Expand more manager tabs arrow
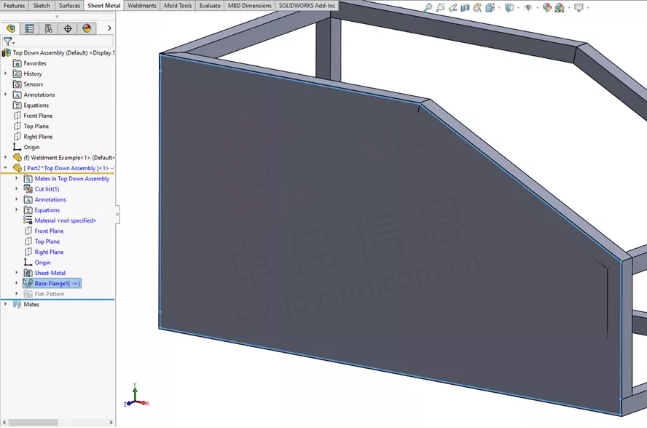The height and width of the screenshot is (428, 647). click(x=109, y=28)
